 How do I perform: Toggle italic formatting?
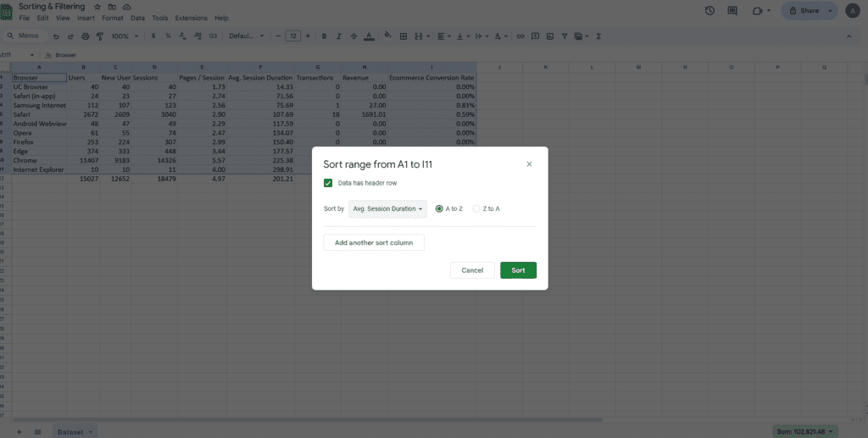pyautogui.click(x=339, y=36)
